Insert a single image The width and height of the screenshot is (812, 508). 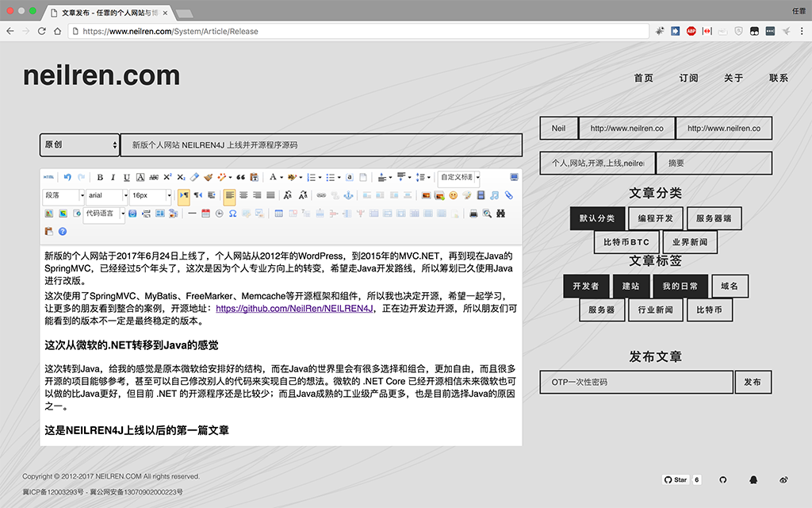coord(426,195)
